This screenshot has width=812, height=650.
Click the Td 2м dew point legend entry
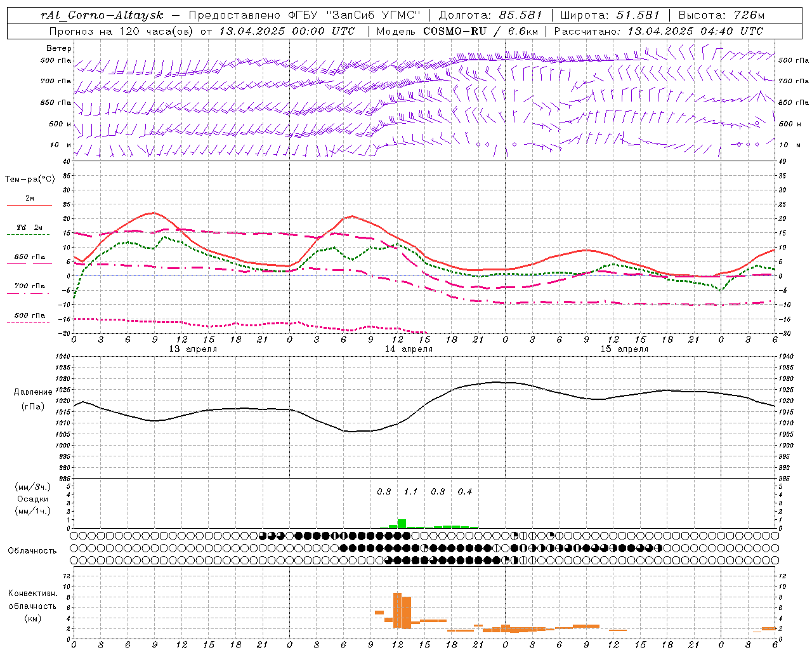click(x=30, y=227)
